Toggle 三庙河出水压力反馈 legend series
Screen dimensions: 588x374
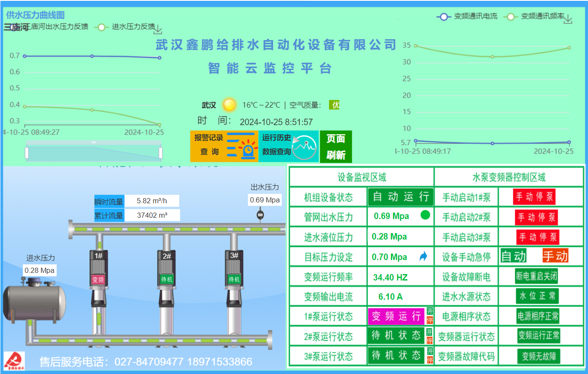click(48, 27)
